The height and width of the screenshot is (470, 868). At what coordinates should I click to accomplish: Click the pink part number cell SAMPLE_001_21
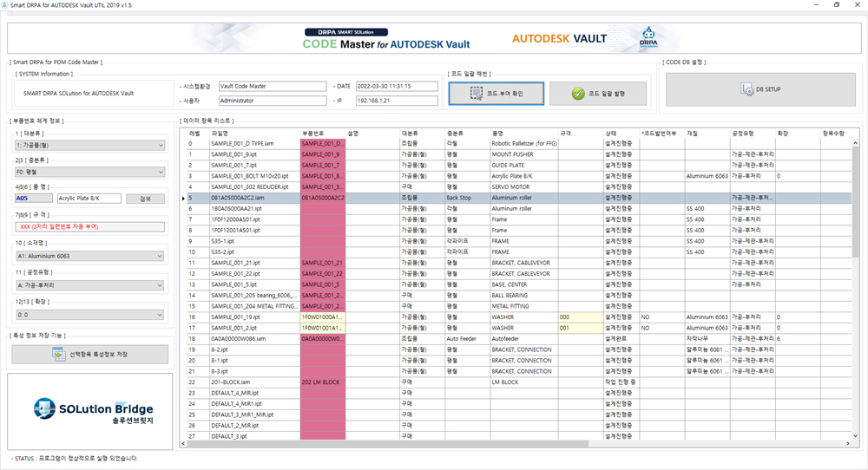click(323, 263)
